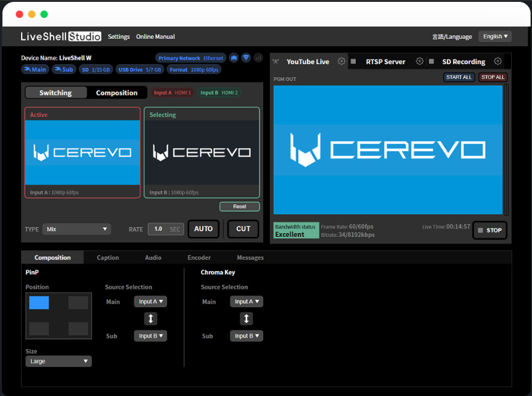Screen dimensions: 532x396
Task: Set PinP position to top-left
Action: coord(39,303)
